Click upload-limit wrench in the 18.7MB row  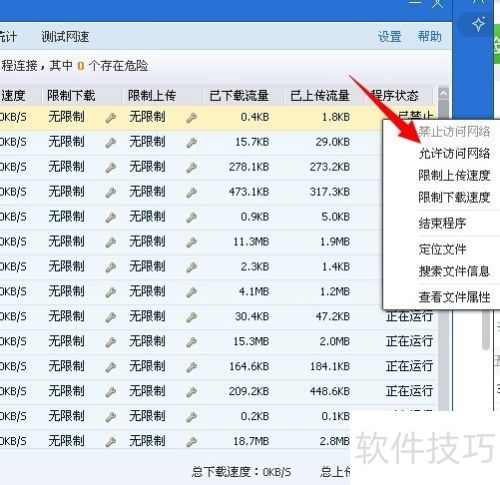coord(191,442)
